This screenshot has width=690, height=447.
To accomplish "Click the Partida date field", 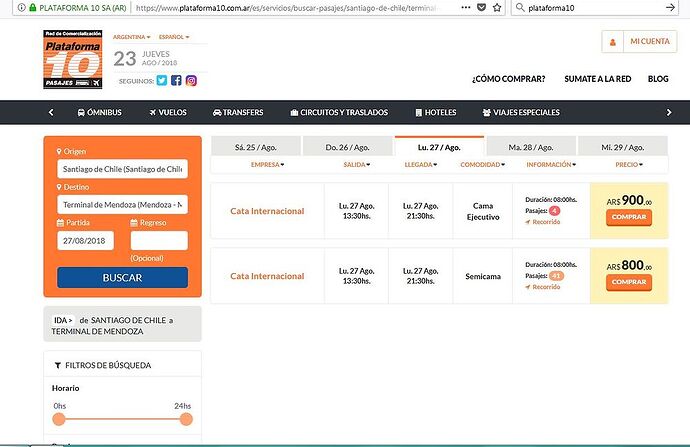I will [x=85, y=241].
